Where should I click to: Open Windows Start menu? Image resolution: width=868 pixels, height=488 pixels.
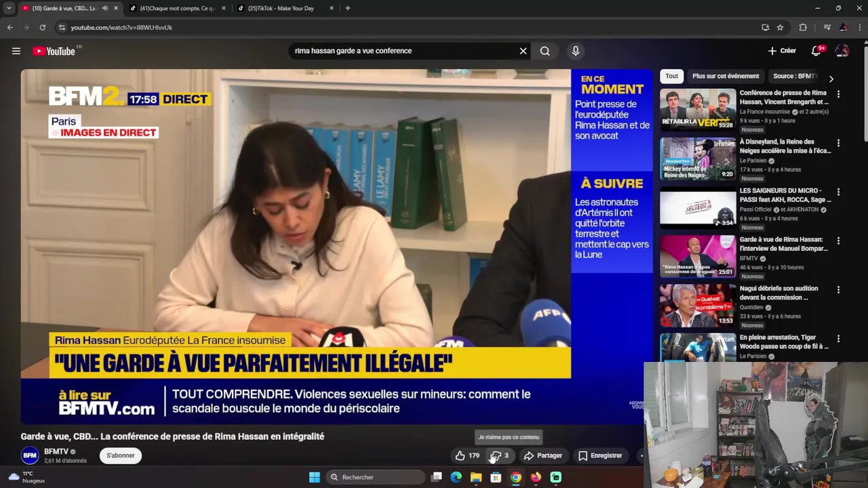click(315, 477)
